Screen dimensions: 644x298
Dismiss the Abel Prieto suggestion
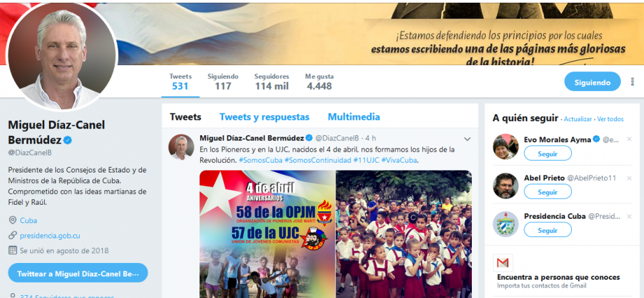click(629, 178)
